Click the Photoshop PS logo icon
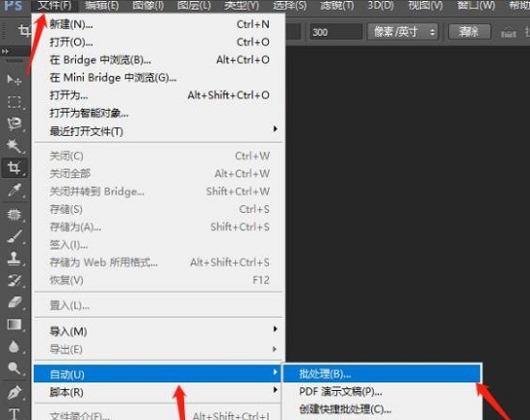This screenshot has width=530, height=420. (x=13, y=6)
